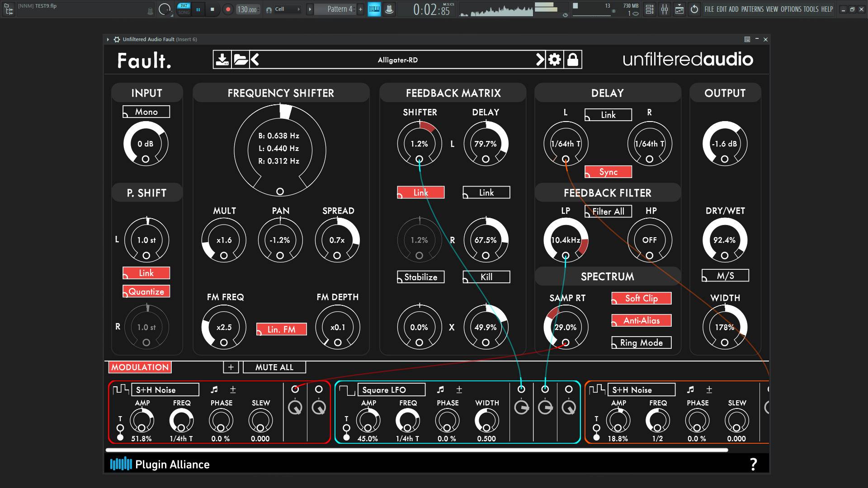Disable the Delay Sync toggle
This screenshot has width=868, height=488.
pos(608,172)
